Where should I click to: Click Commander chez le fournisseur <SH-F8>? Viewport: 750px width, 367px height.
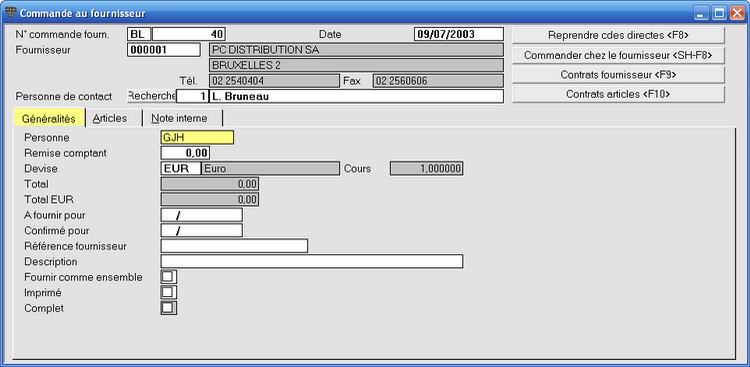(x=618, y=55)
